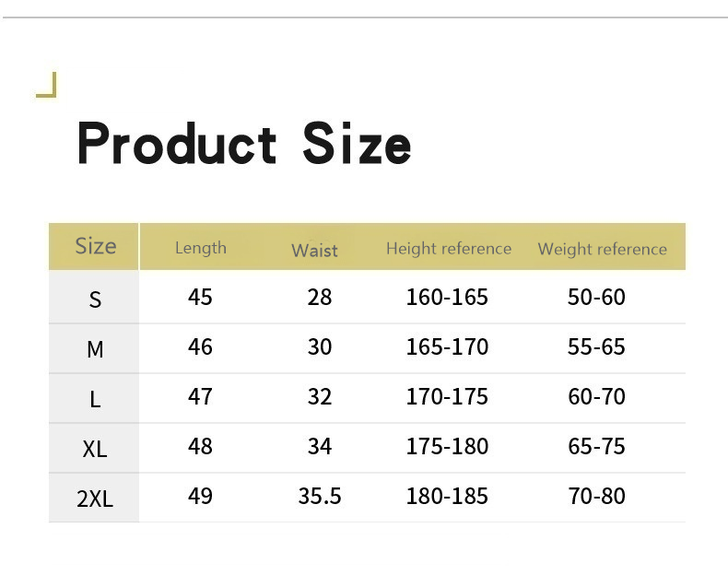Click the Height reference column header

448,249
